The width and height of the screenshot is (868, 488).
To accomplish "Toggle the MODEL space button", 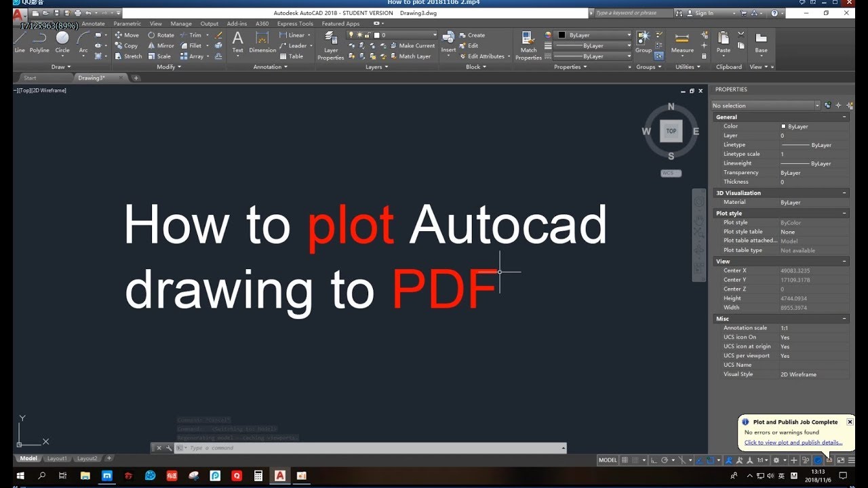I will [608, 460].
